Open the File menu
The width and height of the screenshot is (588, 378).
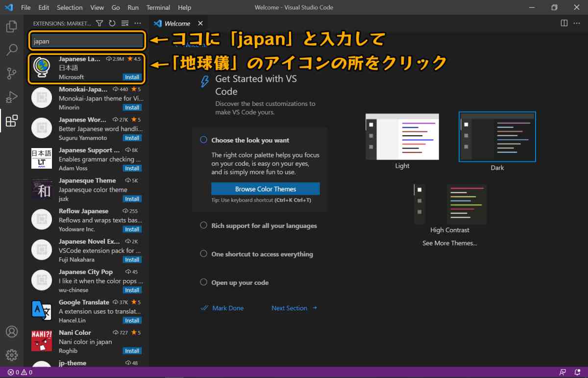[x=26, y=7]
